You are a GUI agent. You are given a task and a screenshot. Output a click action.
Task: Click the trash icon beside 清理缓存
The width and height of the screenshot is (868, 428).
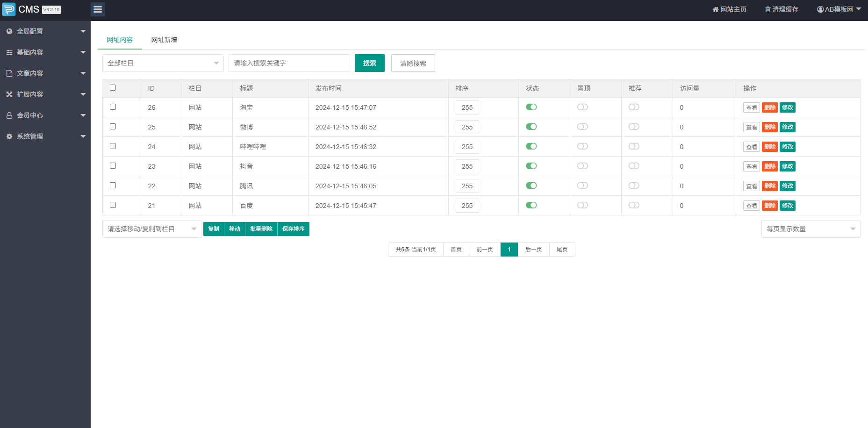[x=768, y=9]
